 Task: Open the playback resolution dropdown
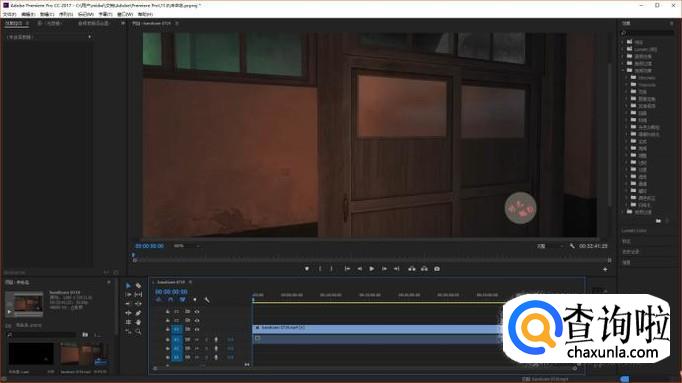click(550, 246)
